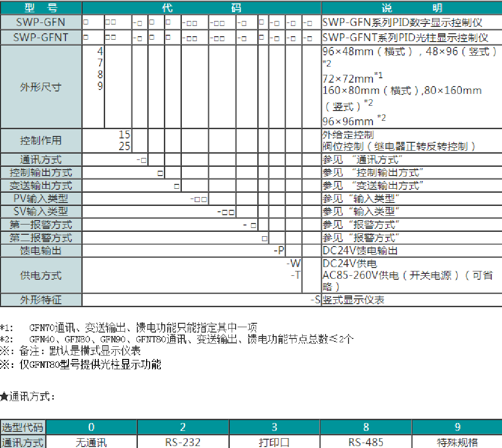Click the 96×96mm size description
Viewport: 502px width, 448px height.
(354, 121)
